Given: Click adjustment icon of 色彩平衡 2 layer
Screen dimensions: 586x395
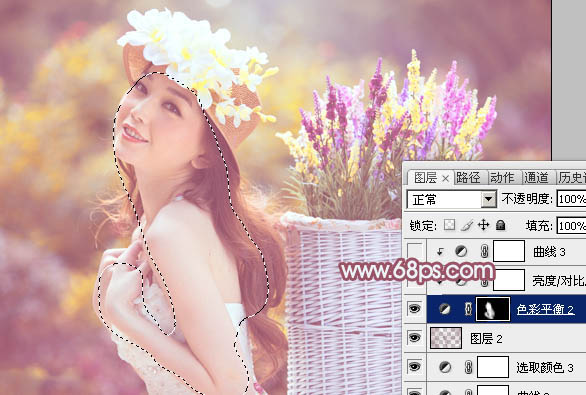Looking at the screenshot, I should coord(444,309).
